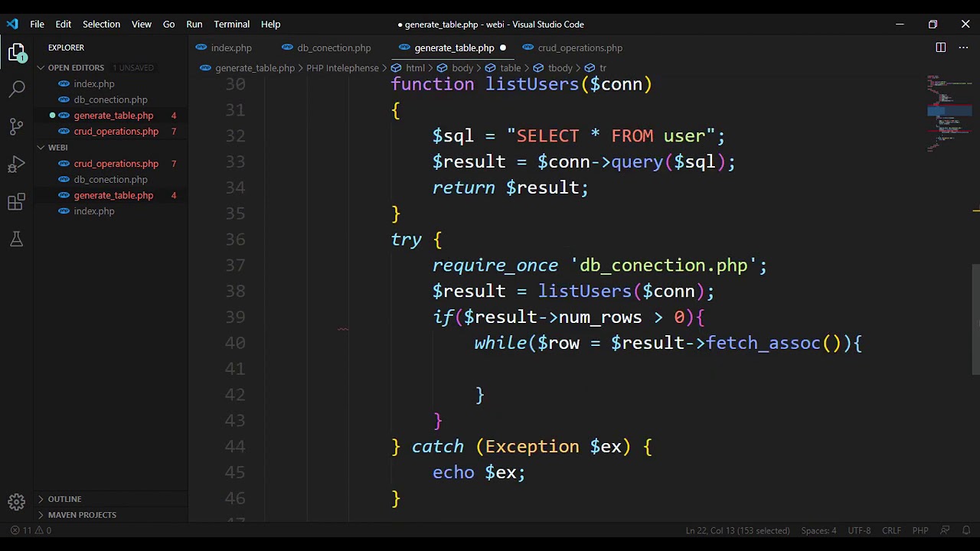Click the code minimap preview

click(949, 113)
